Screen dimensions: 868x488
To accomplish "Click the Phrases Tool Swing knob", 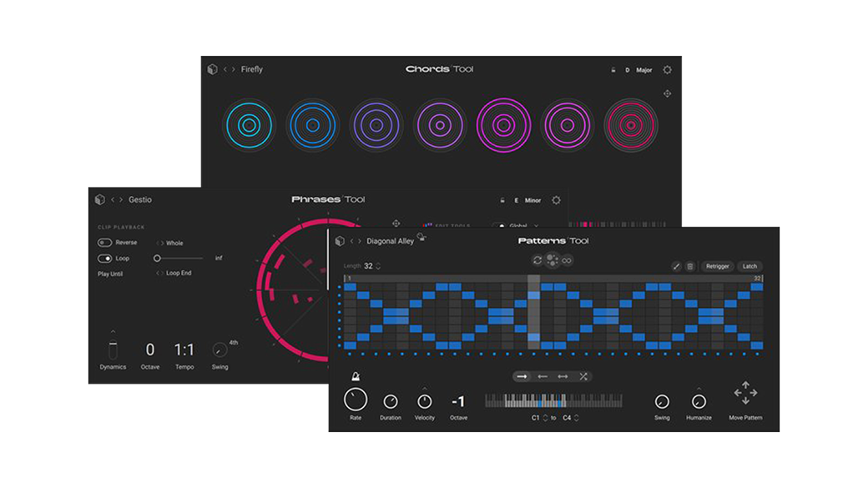I will 220,350.
